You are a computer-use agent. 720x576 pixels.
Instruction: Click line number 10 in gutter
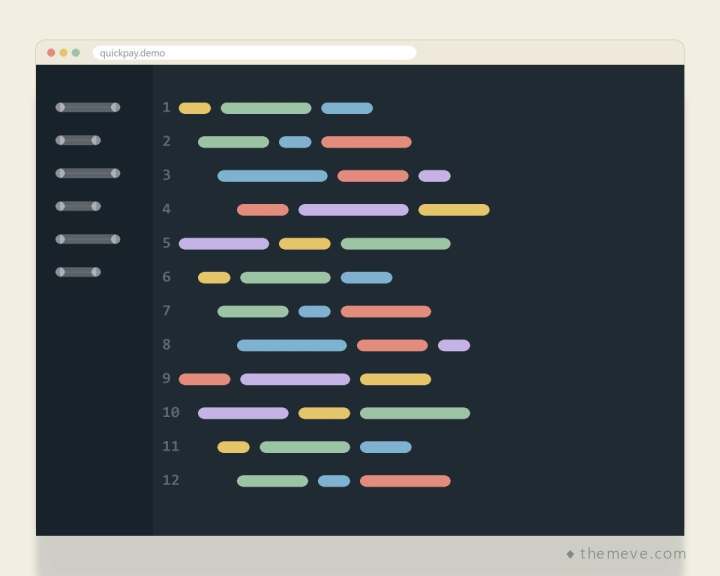(x=171, y=412)
